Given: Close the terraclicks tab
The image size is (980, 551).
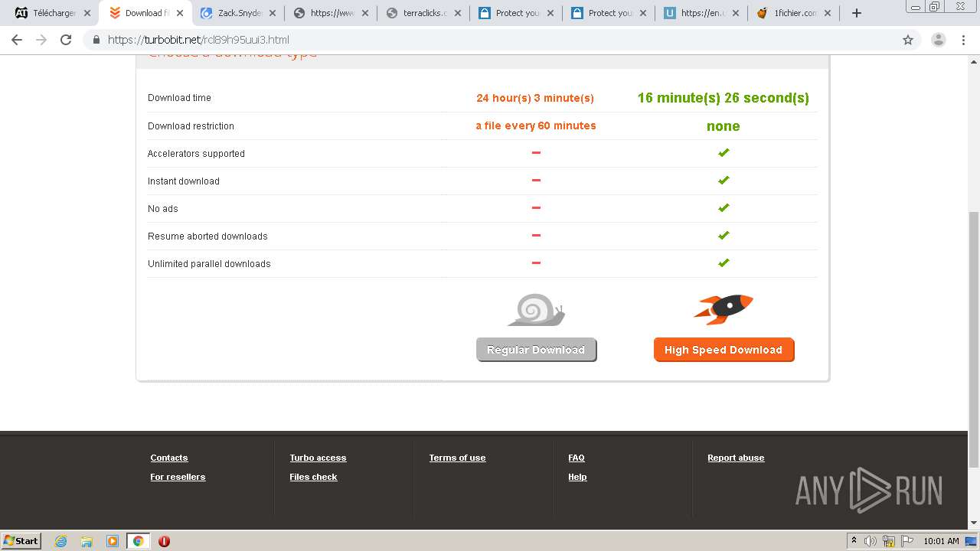Looking at the screenshot, I should click(458, 13).
